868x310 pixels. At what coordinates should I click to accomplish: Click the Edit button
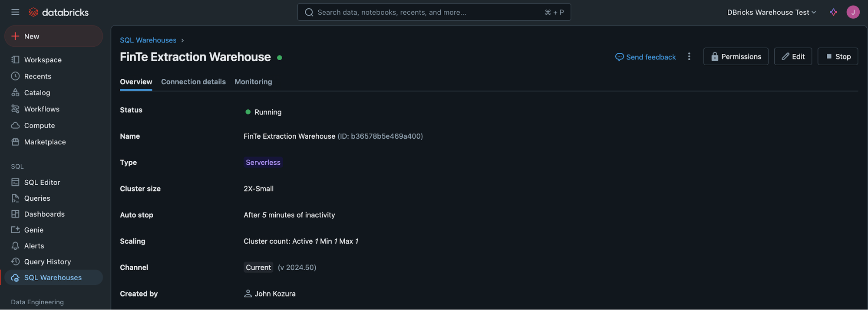(x=792, y=56)
